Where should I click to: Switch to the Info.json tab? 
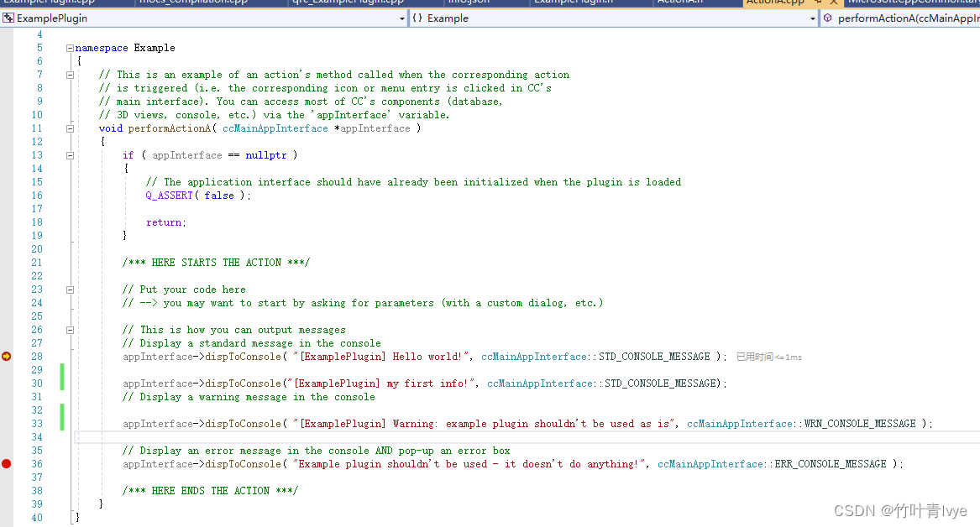pyautogui.click(x=473, y=3)
